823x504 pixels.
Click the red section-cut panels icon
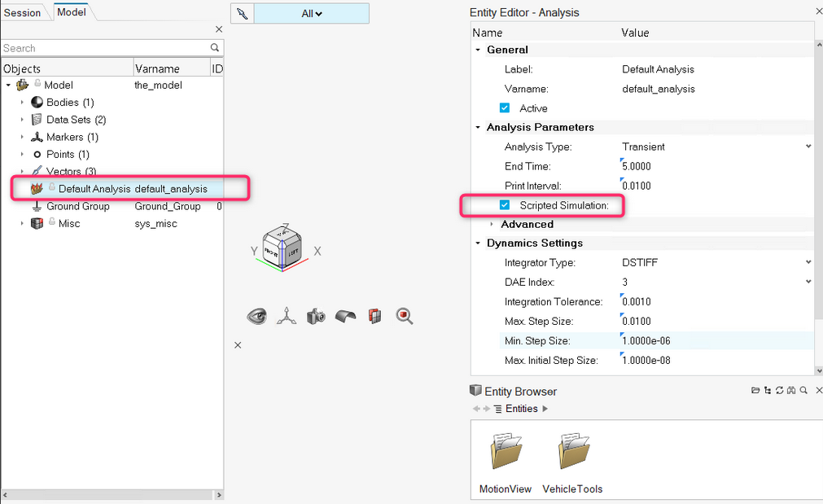coord(374,316)
